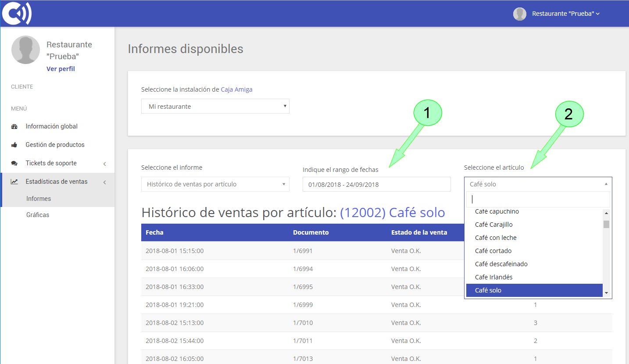Open the Restaurante "Prueba" account menu

click(x=565, y=13)
